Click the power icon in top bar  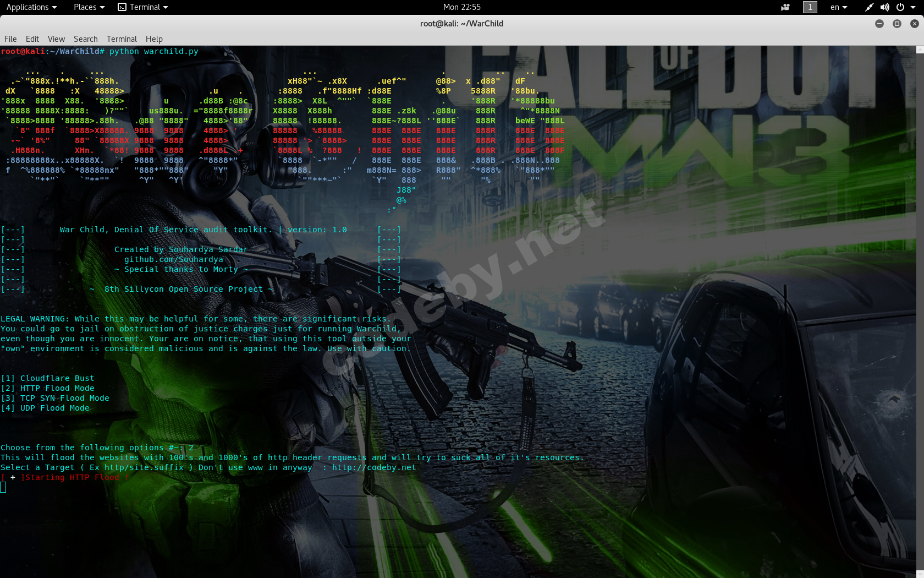click(900, 7)
